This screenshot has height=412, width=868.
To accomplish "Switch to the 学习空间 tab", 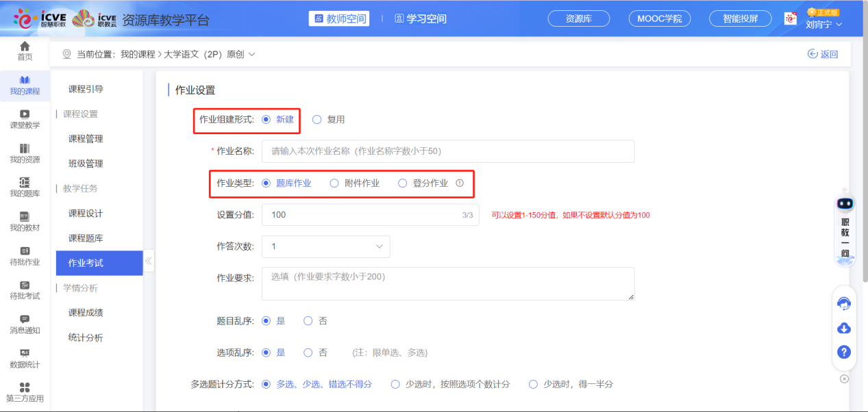I will point(421,19).
